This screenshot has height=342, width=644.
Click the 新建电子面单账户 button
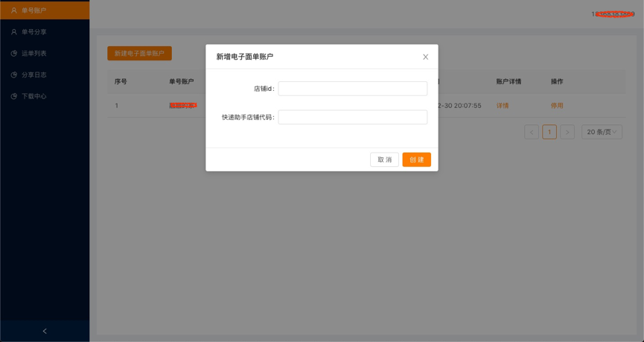pyautogui.click(x=139, y=53)
